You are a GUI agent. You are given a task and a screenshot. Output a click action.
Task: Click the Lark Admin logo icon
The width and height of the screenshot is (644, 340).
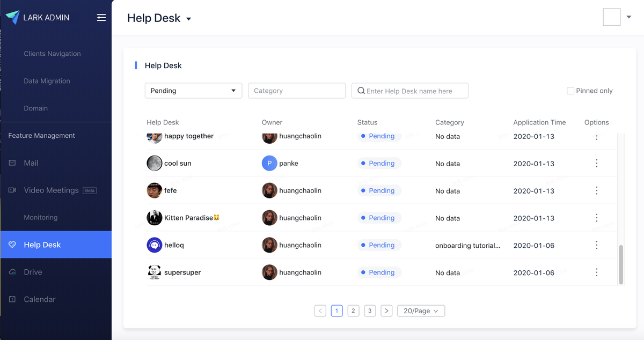click(x=12, y=17)
